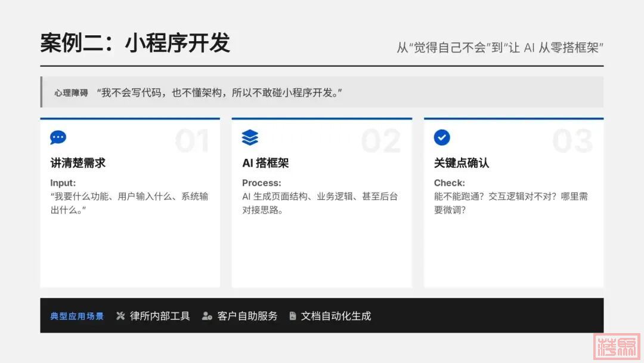Click the wrench tools icon

point(120,316)
